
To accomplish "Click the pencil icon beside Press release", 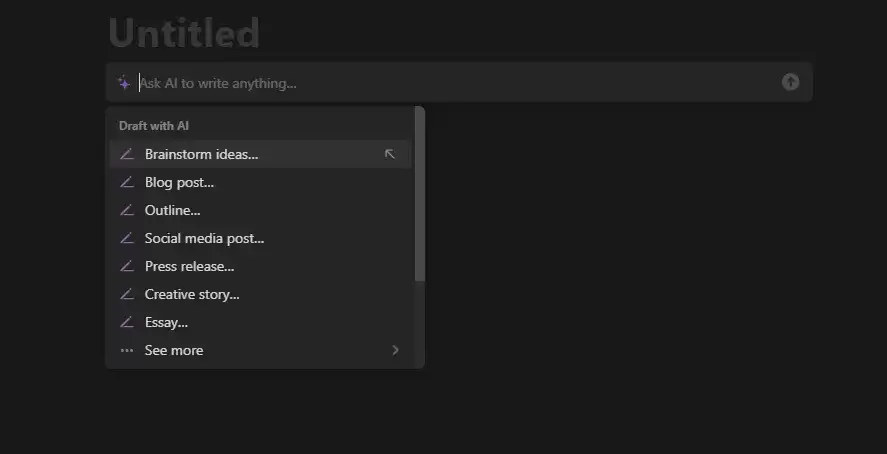I will click(127, 266).
